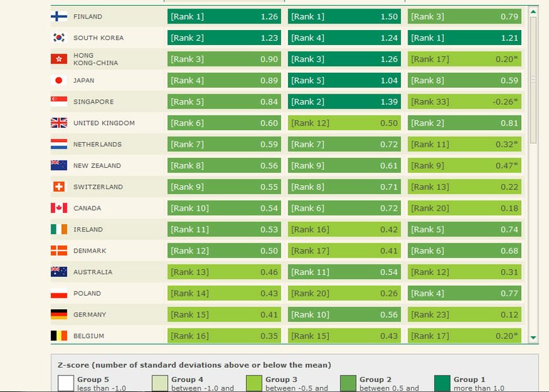
Task: Click the Group 1 dark green swatch
Action: coord(442,383)
